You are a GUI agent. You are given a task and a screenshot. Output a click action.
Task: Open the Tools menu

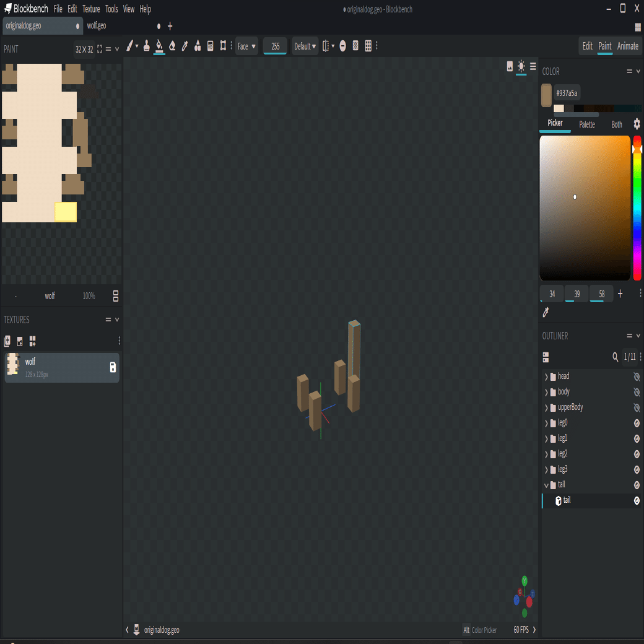pyautogui.click(x=111, y=9)
